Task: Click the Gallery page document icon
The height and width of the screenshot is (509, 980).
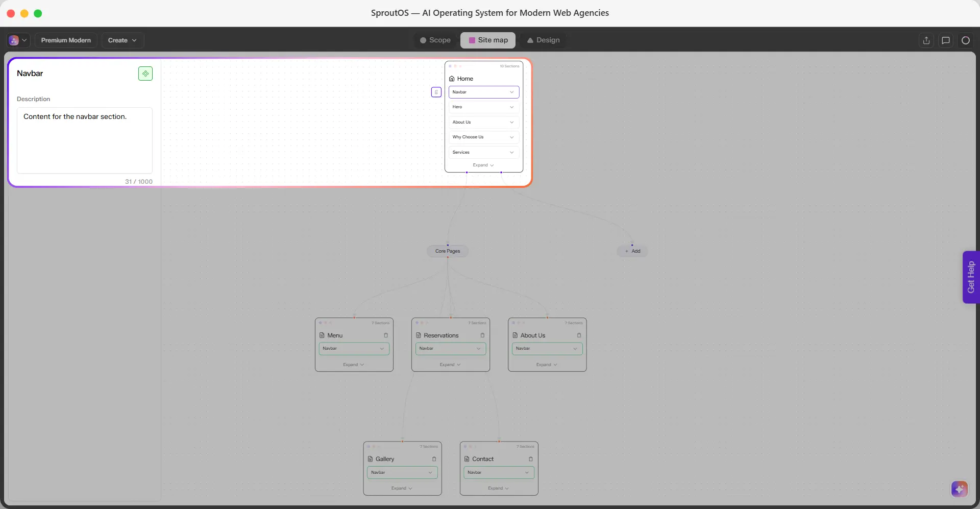Action: 371,459
